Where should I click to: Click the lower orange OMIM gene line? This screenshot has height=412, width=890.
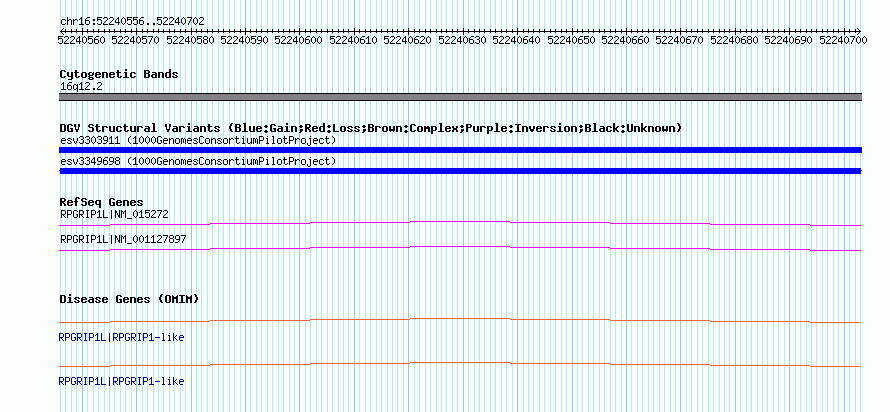click(460, 364)
